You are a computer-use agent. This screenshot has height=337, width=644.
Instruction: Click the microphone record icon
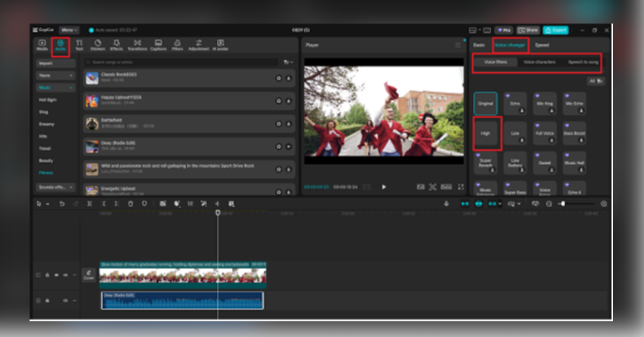tap(446, 204)
